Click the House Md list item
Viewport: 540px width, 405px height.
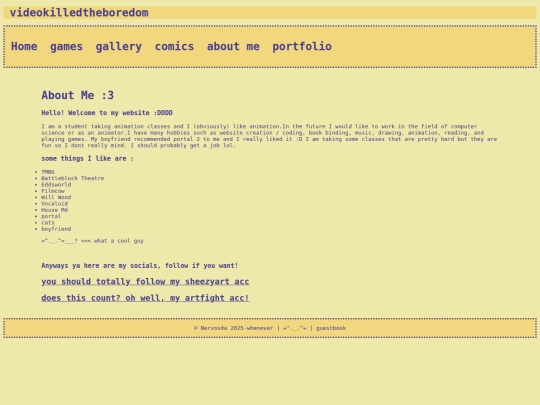coord(54,210)
